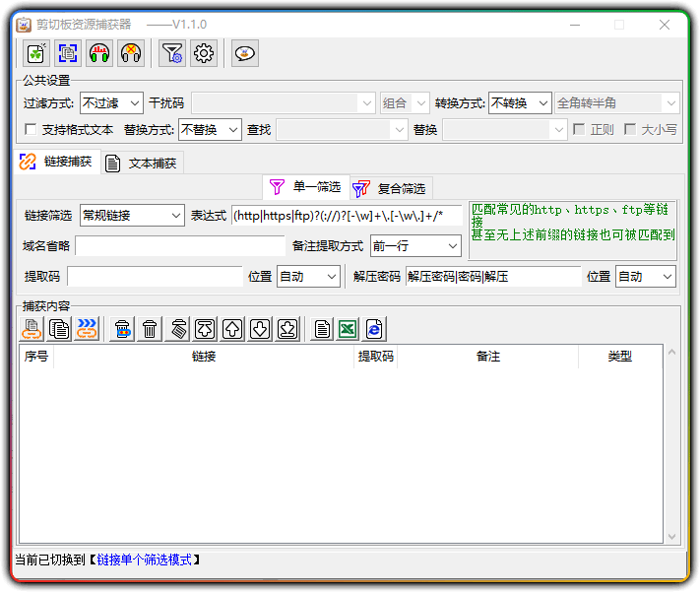
Task: Select the 复合筛选 tab
Action: 392,188
